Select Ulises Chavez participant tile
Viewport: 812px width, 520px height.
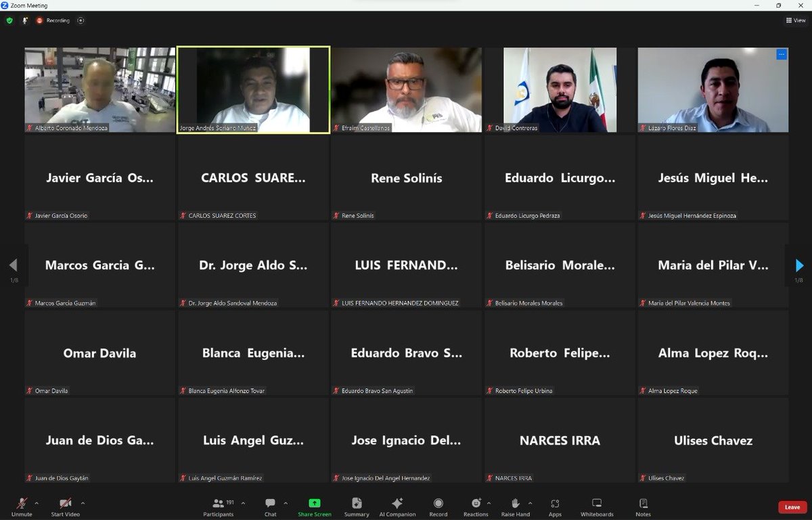pos(713,440)
